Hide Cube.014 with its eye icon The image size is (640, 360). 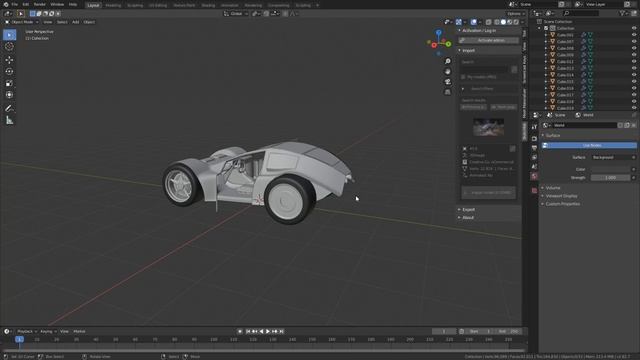(634, 75)
